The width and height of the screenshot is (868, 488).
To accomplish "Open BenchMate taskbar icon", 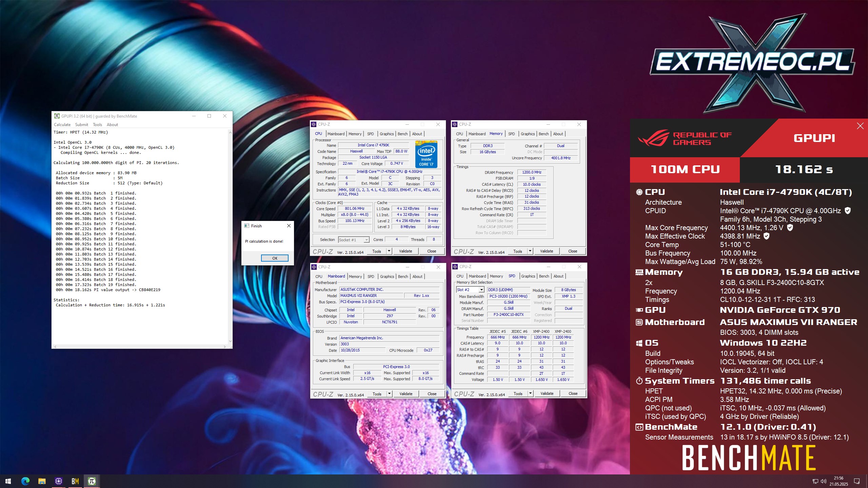I will (x=75, y=481).
